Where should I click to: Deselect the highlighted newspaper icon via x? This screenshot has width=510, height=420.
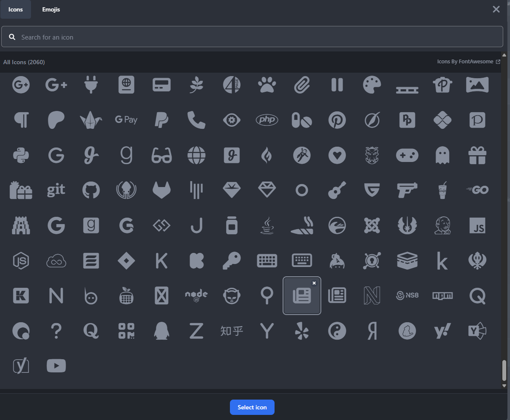(314, 283)
